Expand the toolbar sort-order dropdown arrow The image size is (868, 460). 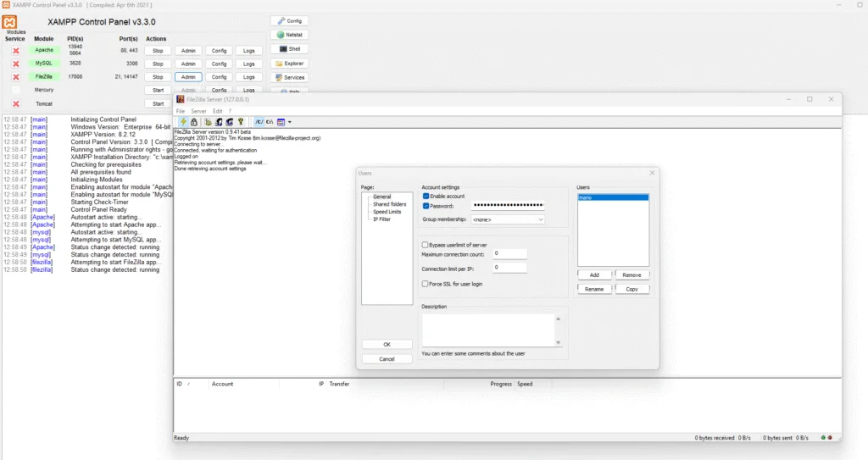pos(290,122)
